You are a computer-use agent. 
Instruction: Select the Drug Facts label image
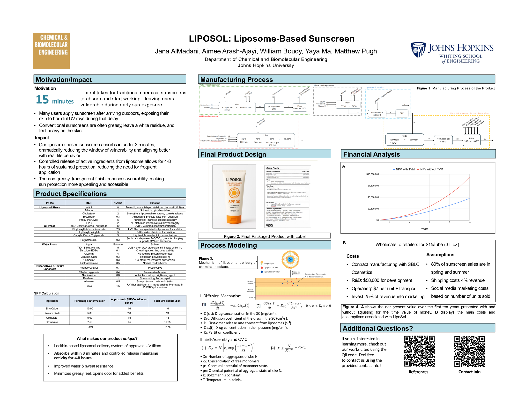click(288, 196)
